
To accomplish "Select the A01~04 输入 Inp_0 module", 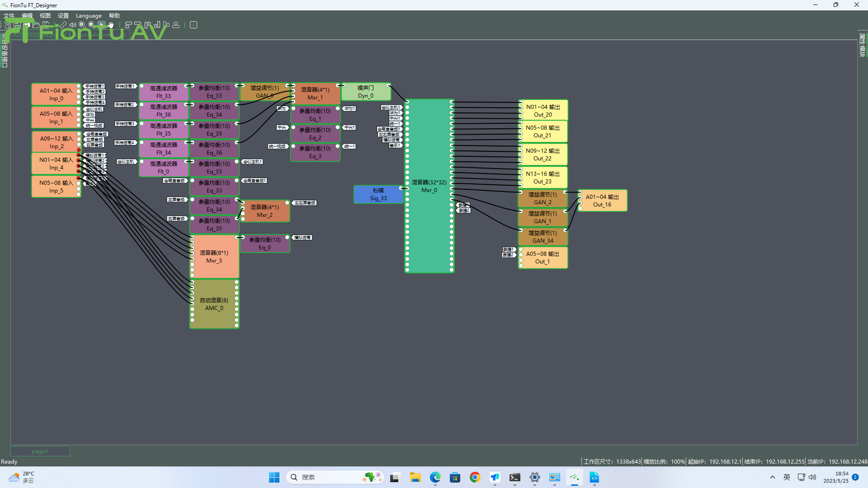I will pyautogui.click(x=56, y=94).
